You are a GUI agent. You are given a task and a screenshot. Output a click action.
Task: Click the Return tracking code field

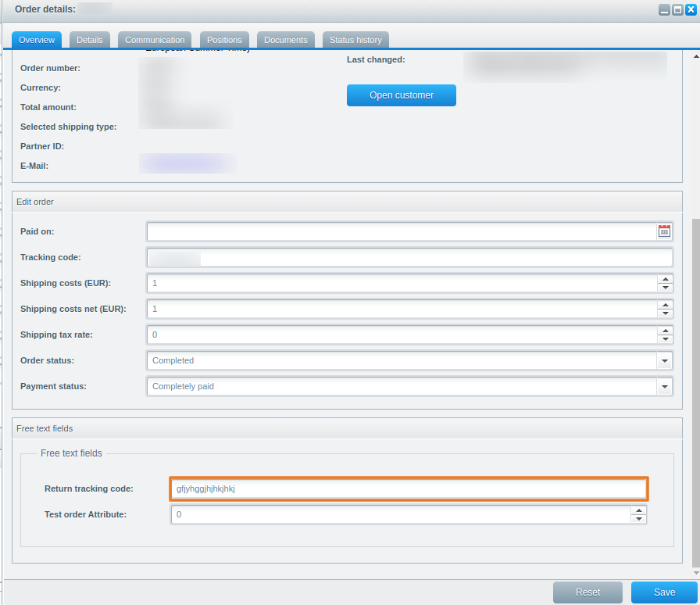408,489
